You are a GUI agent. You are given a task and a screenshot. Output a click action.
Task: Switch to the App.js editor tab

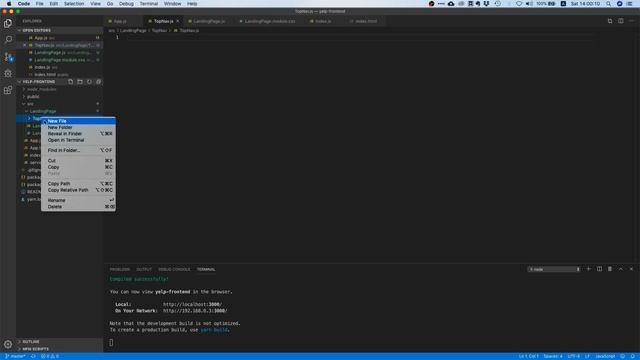coord(121,21)
